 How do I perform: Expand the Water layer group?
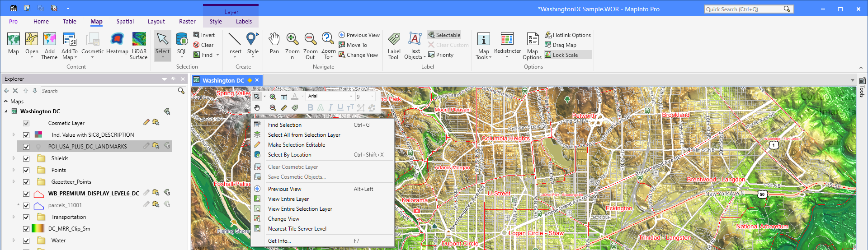(x=14, y=240)
